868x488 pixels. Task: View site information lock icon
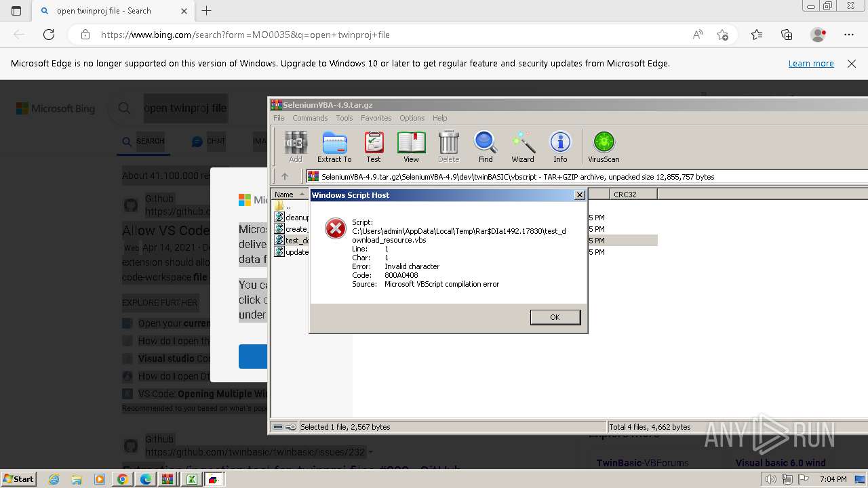tap(85, 35)
